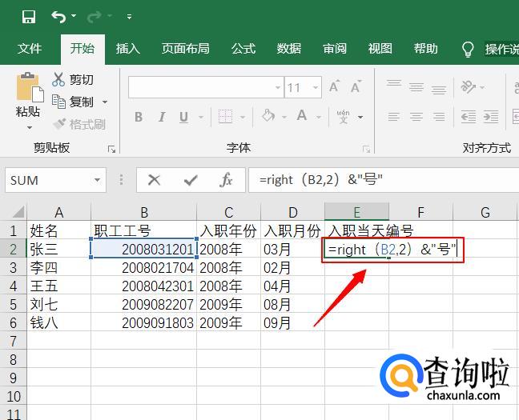The width and height of the screenshot is (519, 420).
Task: Toggle Bold formatting
Action: point(139,117)
